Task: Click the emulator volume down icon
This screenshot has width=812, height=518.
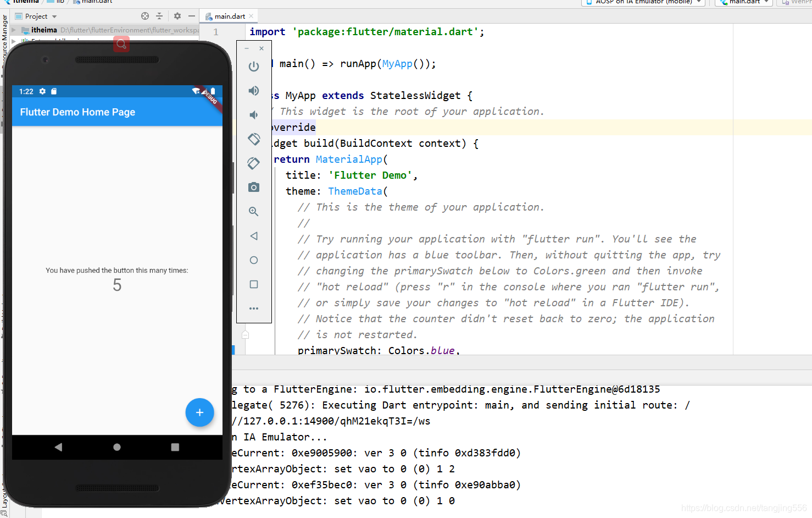Action: click(x=254, y=115)
